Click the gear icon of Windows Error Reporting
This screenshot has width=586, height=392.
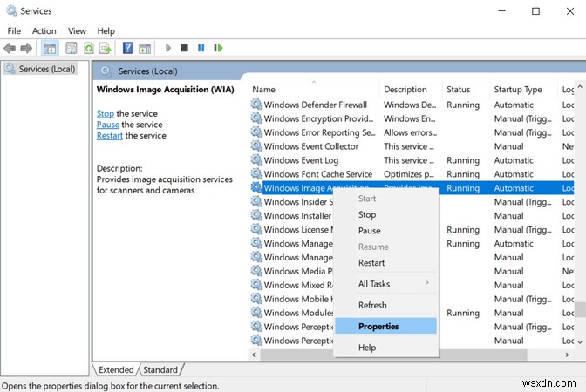click(x=256, y=132)
